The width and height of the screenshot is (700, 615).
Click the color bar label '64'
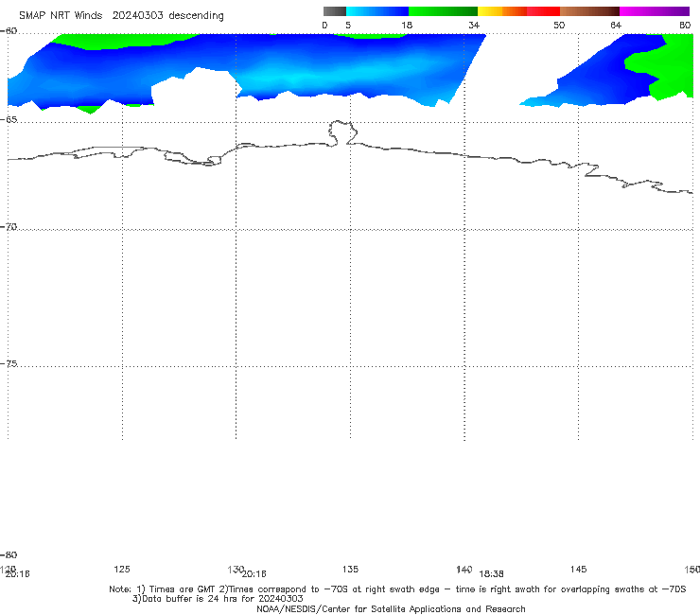tap(616, 25)
